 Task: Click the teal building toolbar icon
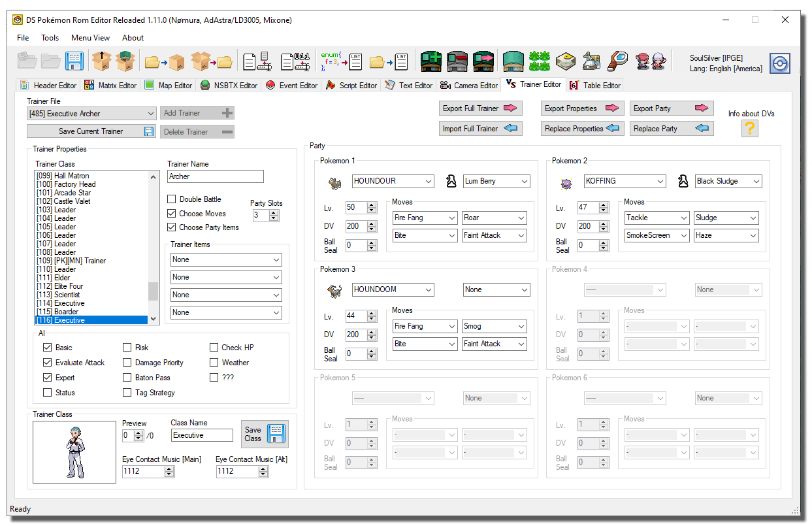click(513, 61)
